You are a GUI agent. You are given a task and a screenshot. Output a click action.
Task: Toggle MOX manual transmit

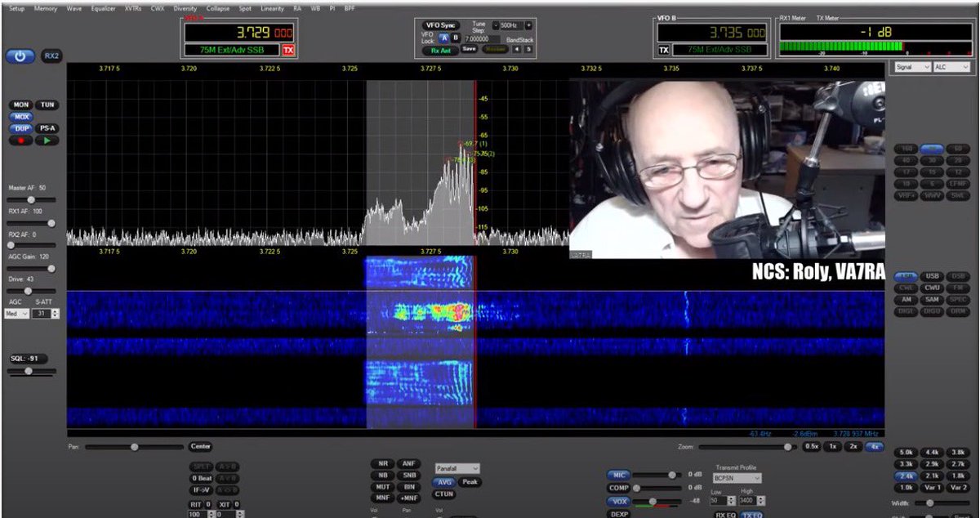point(21,116)
